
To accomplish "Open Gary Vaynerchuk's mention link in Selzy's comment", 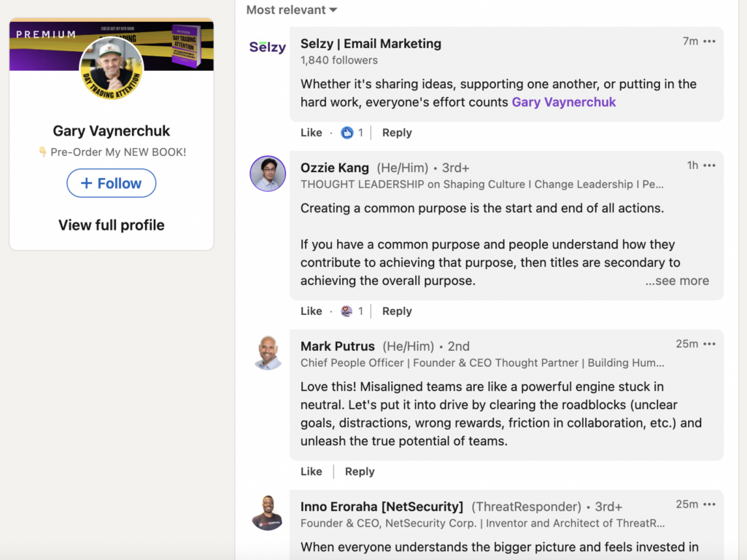I will [x=563, y=102].
